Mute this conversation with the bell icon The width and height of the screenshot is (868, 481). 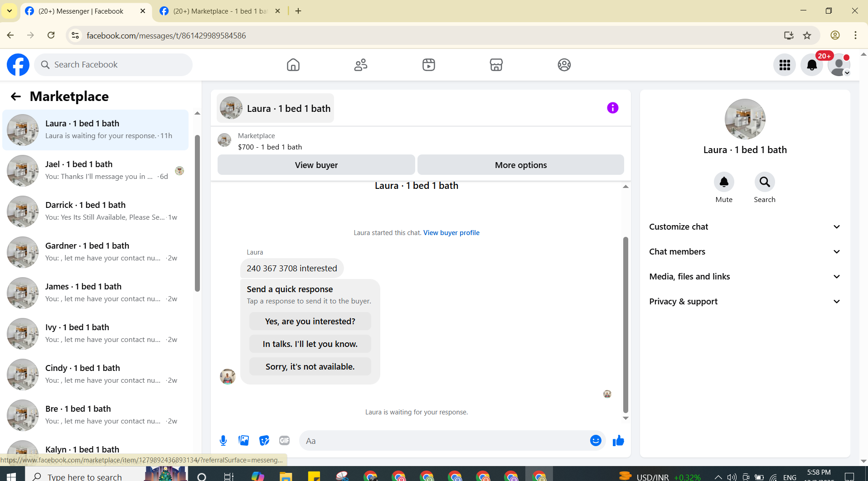724,182
